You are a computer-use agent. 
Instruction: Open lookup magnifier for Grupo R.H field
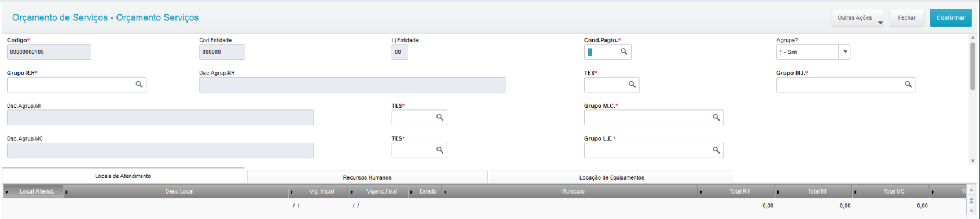pos(139,85)
